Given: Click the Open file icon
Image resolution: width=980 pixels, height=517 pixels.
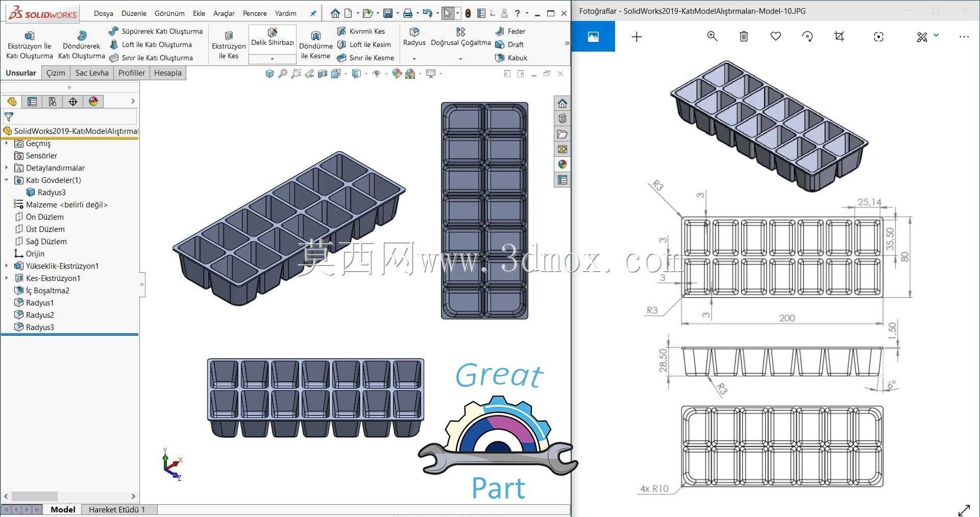Looking at the screenshot, I should (x=367, y=13).
